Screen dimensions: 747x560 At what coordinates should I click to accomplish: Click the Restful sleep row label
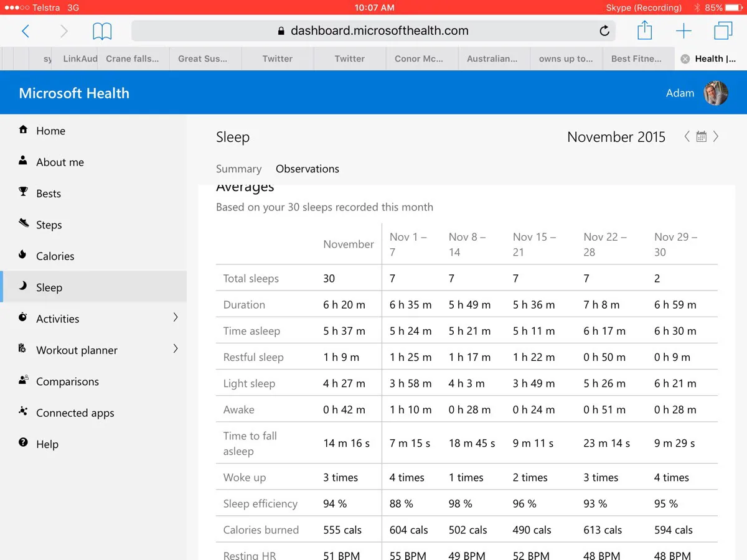253,357
